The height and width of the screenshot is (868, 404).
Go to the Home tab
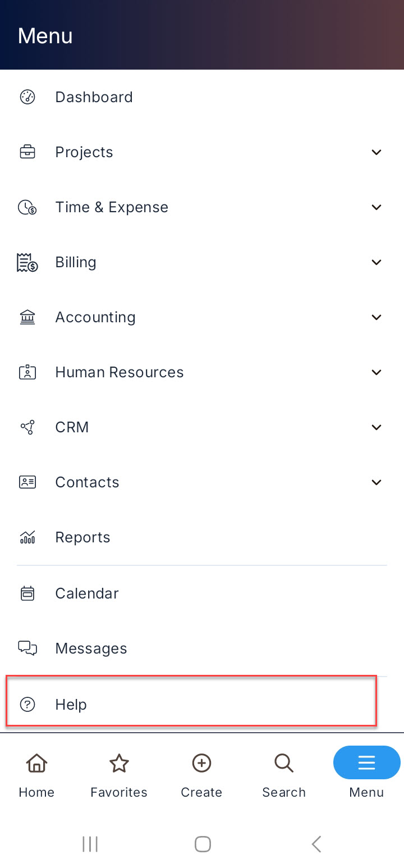pos(36,776)
